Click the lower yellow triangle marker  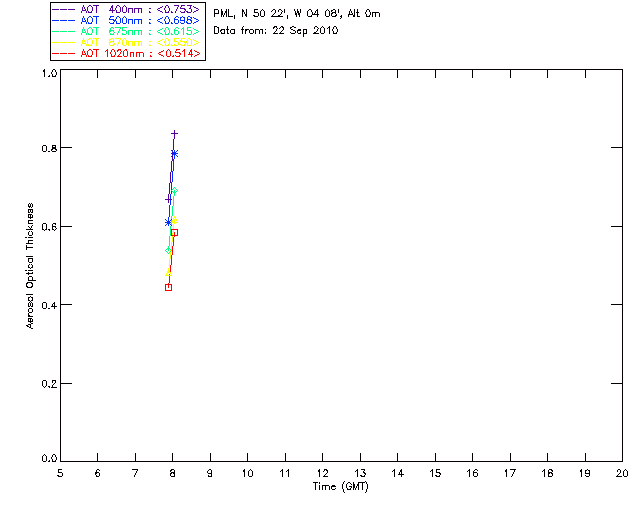(168, 272)
